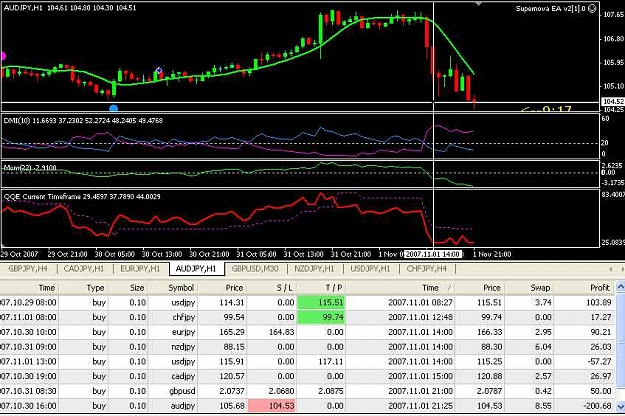
Task: Click the magenta circle marker at chart left edge
Action: pos(2,56)
